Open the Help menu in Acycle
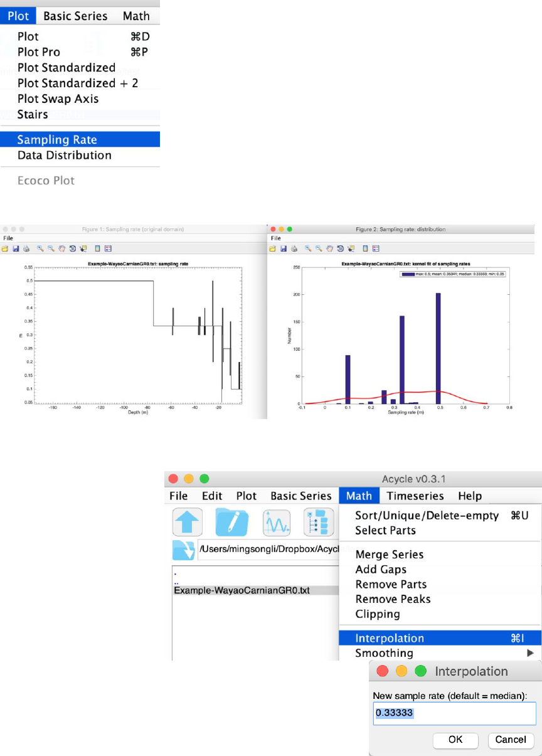The image size is (542, 756). point(470,496)
